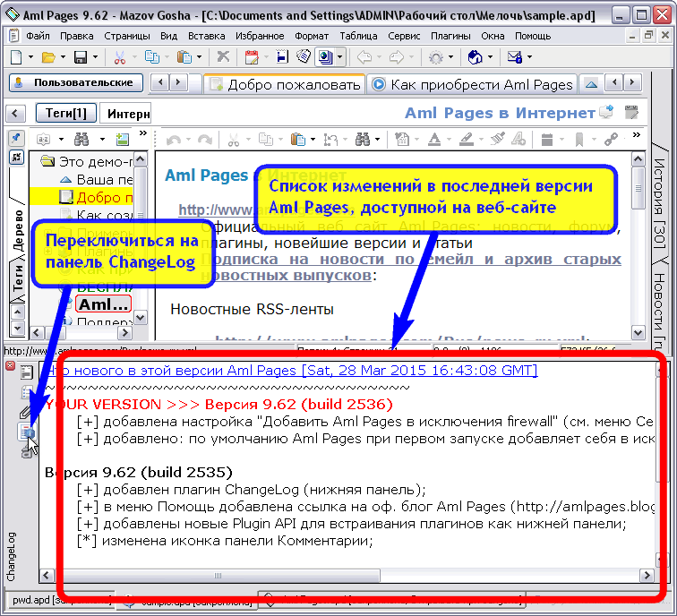Open a file with the folder icon
Screen dimensions: 677x616
(x=48, y=56)
